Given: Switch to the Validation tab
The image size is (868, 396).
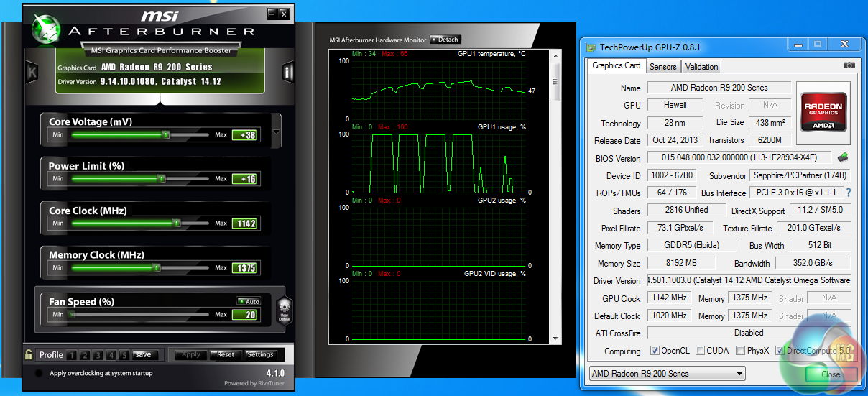Looking at the screenshot, I should [x=701, y=66].
